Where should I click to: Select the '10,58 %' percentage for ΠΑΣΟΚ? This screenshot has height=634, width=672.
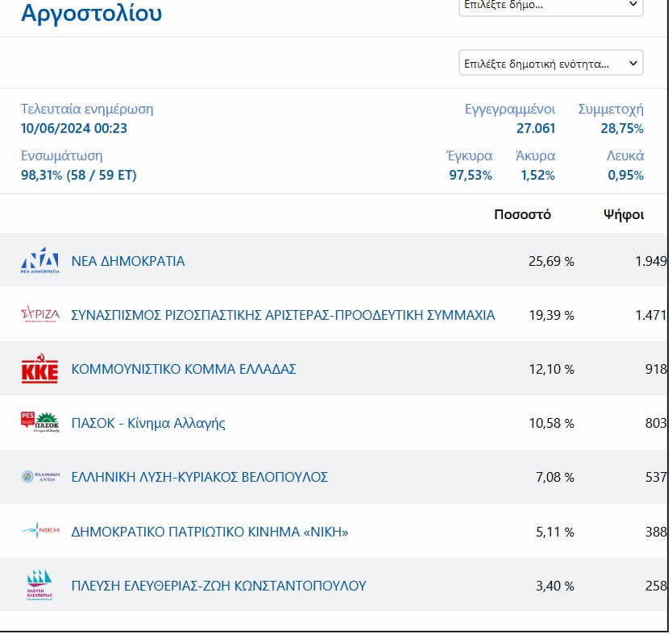click(x=552, y=423)
